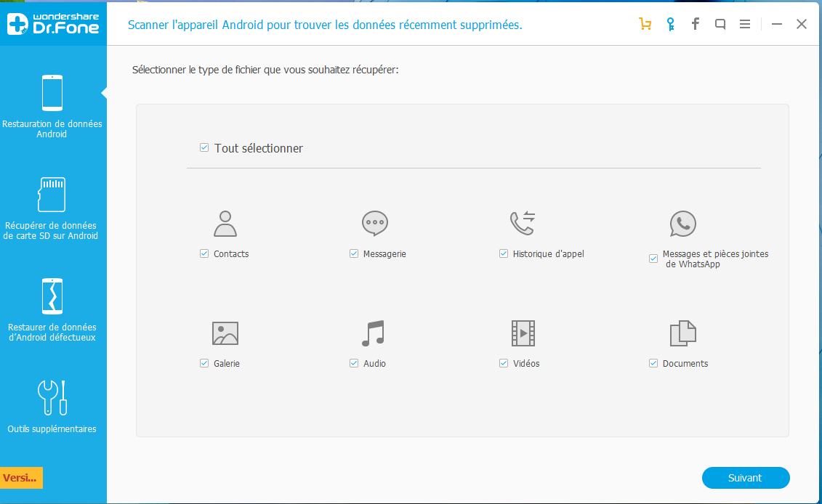This screenshot has width=822, height=504.
Task: Minimize the Dr.Fone window
Action: (x=777, y=24)
